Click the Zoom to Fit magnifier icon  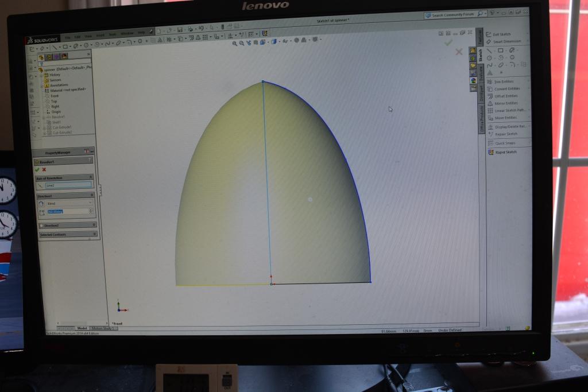tap(234, 42)
